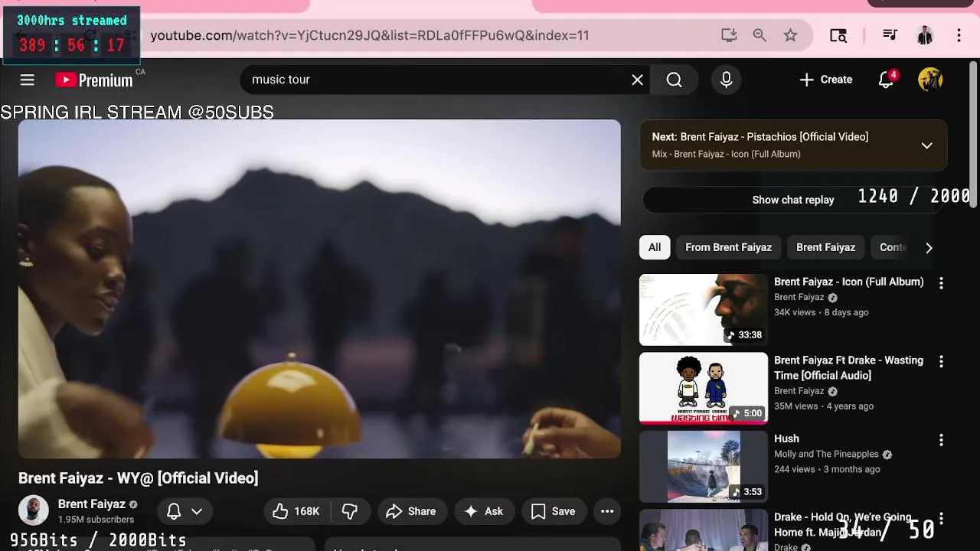The height and width of the screenshot is (551, 980).
Task: Open options for the Drake 'Hold On' video
Action: tap(941, 519)
